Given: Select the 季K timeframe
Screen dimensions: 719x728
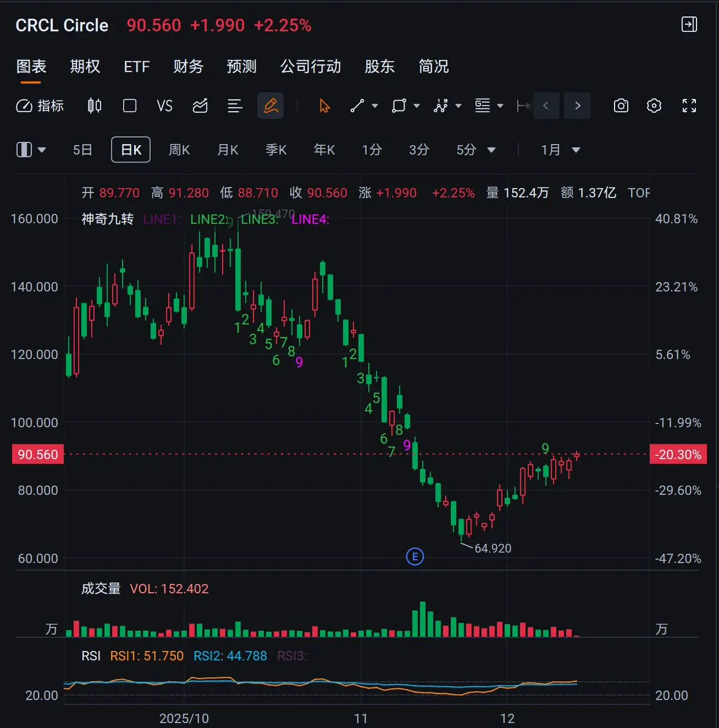Looking at the screenshot, I should (x=276, y=149).
